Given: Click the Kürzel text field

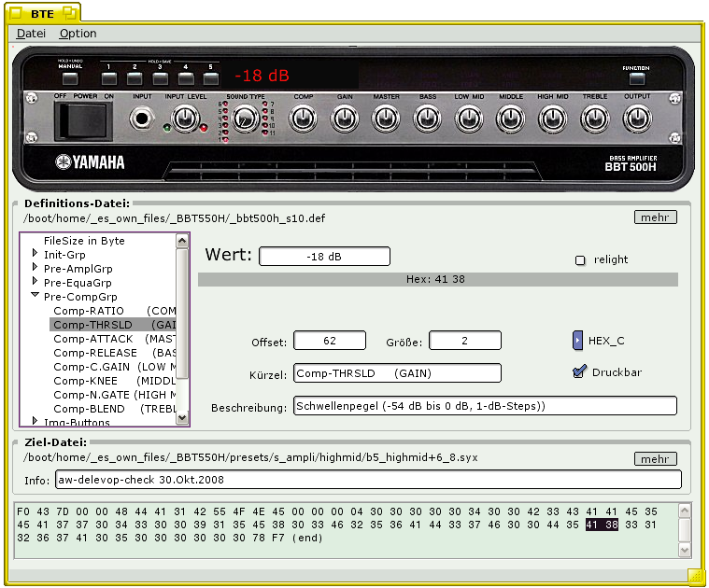Looking at the screenshot, I should 397,373.
